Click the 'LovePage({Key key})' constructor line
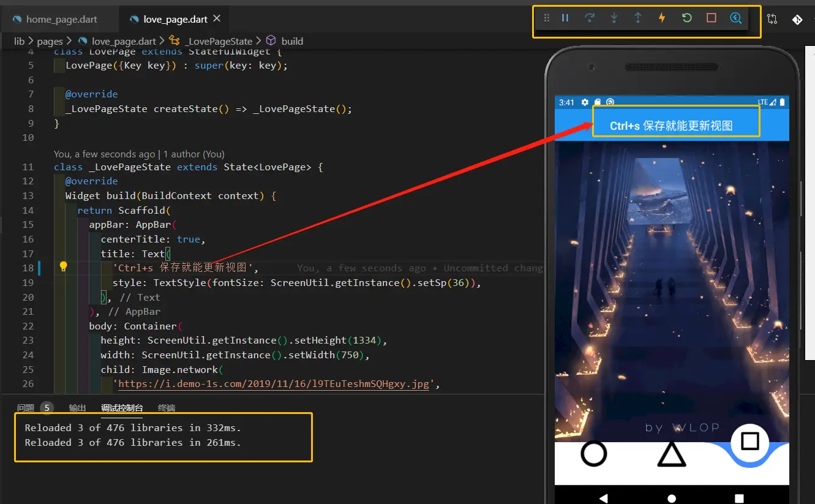 176,65
